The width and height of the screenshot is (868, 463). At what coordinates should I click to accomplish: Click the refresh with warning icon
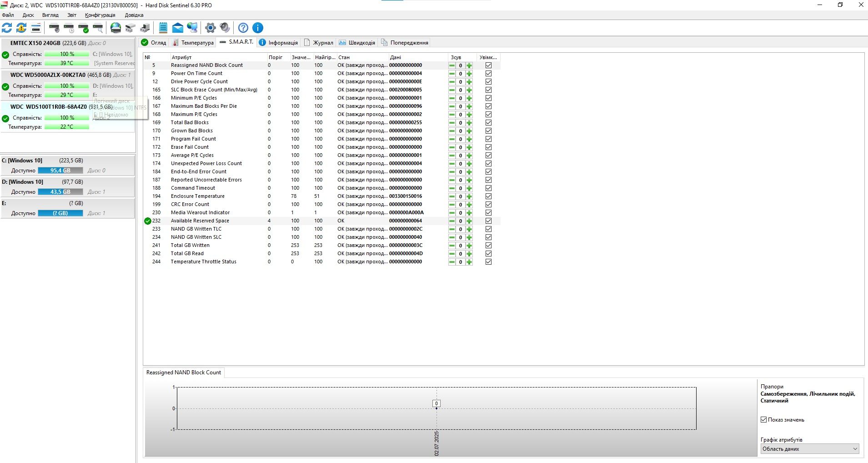tap(21, 28)
